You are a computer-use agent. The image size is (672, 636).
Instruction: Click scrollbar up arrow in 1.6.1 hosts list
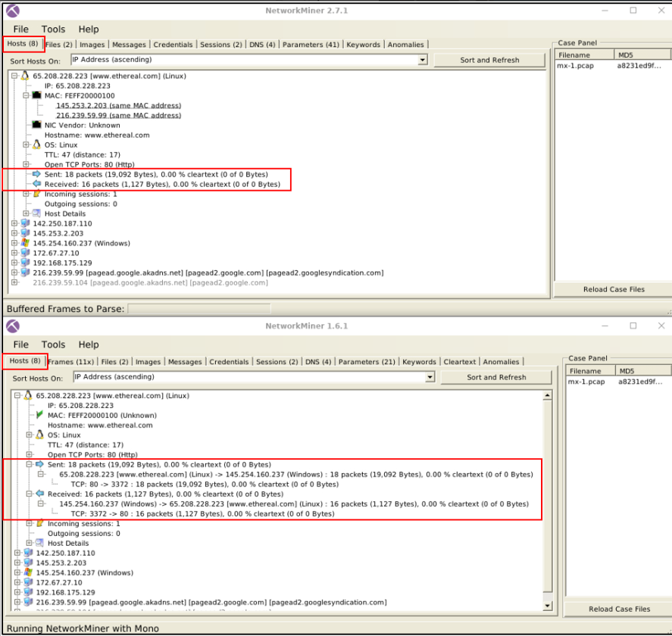547,395
